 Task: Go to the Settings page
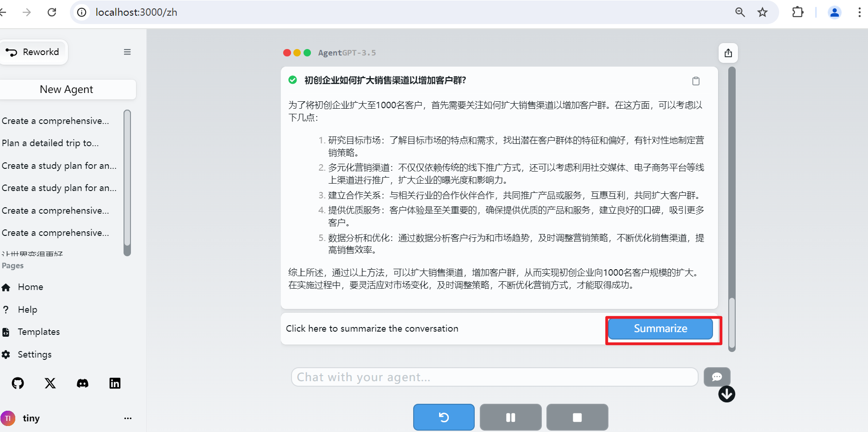35,354
